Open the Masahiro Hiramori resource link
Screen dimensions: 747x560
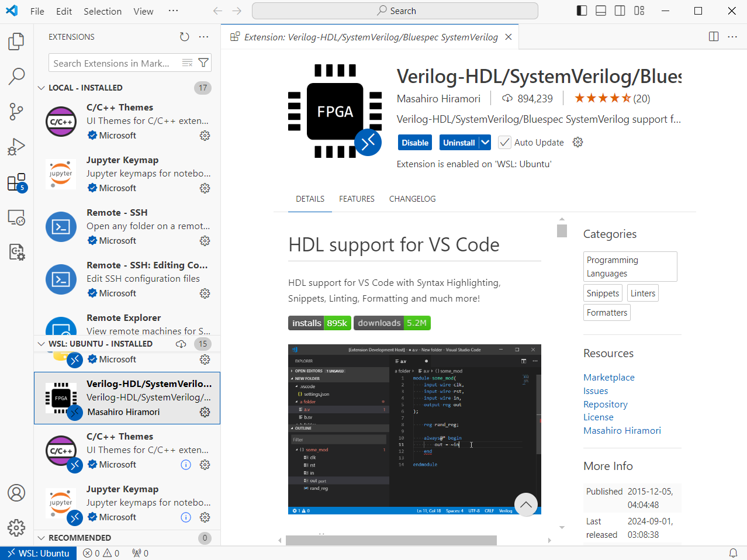622,431
